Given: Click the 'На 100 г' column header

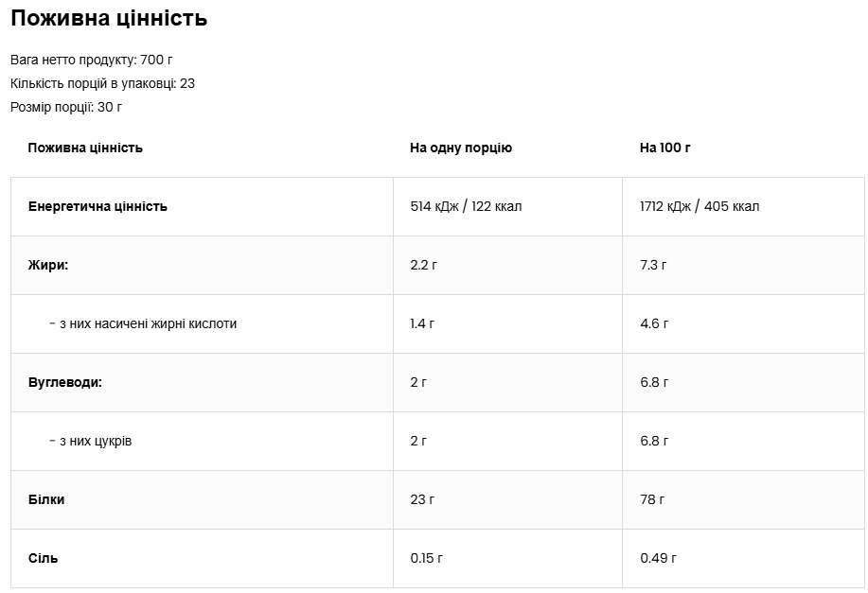Looking at the screenshot, I should pyautogui.click(x=665, y=148).
